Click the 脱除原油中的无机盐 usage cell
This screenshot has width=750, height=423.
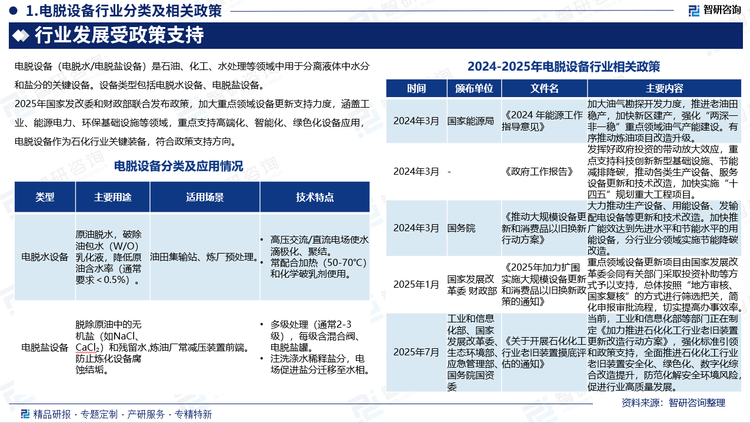coord(111,347)
